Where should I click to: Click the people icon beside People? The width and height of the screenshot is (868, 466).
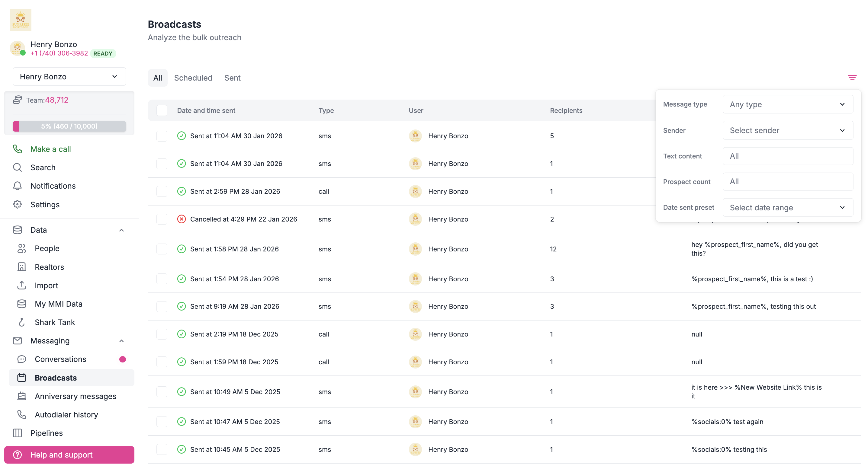(21, 248)
